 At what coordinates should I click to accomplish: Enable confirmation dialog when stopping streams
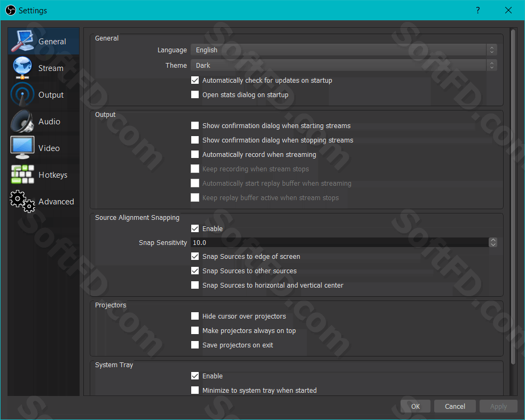coord(195,140)
